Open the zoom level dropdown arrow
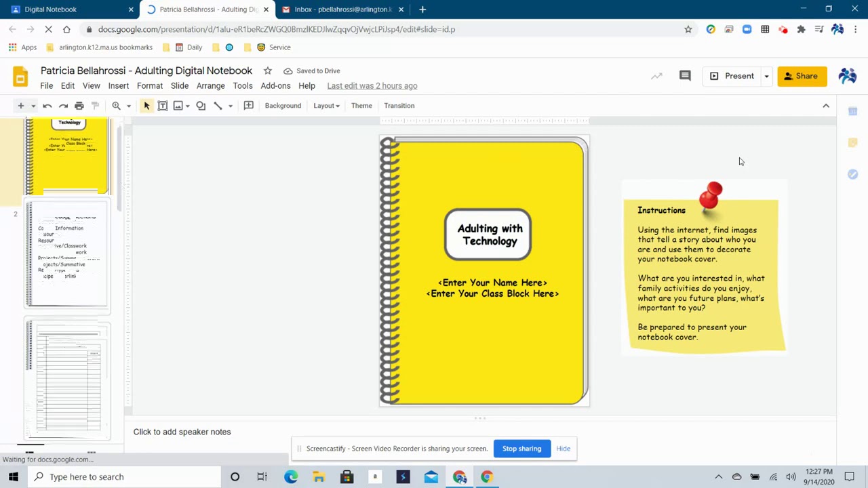This screenshot has height=488, width=868. (x=128, y=106)
